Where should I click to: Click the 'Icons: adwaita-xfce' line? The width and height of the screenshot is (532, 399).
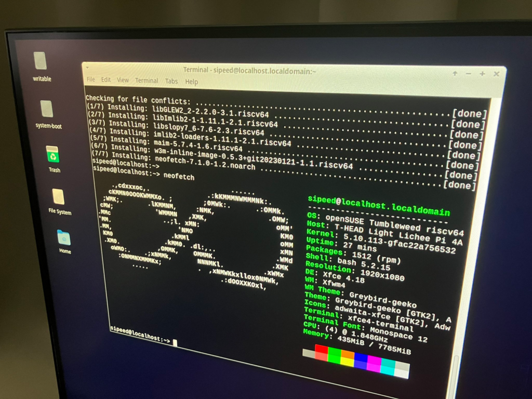pyautogui.click(x=377, y=315)
